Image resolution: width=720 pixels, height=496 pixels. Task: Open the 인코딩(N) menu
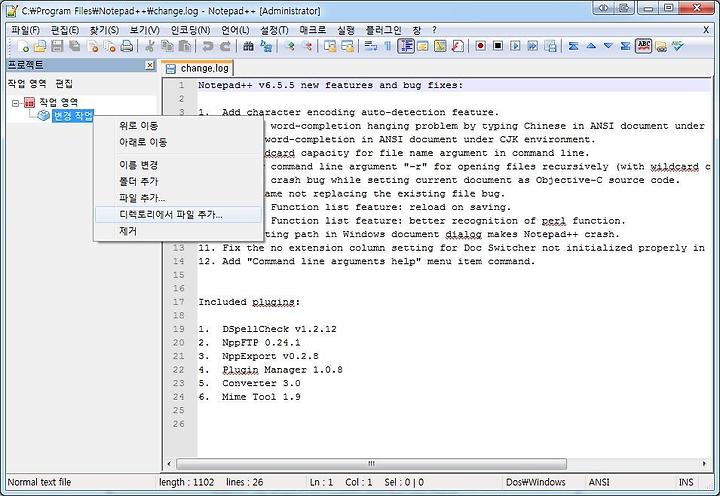[x=190, y=30]
